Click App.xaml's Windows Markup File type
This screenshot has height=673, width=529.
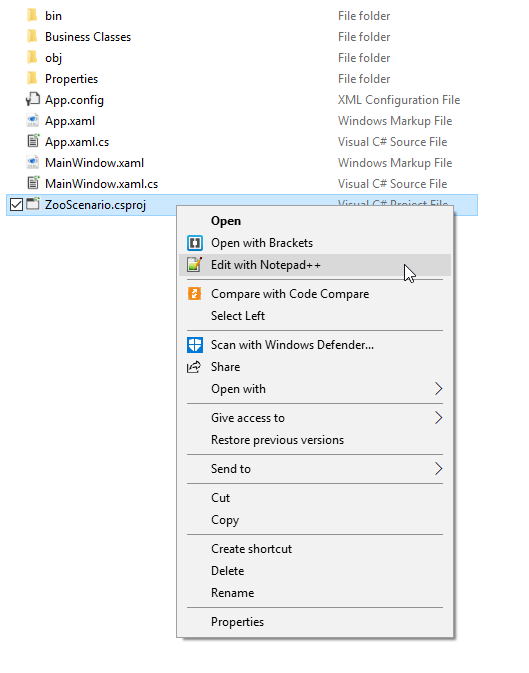[395, 121]
